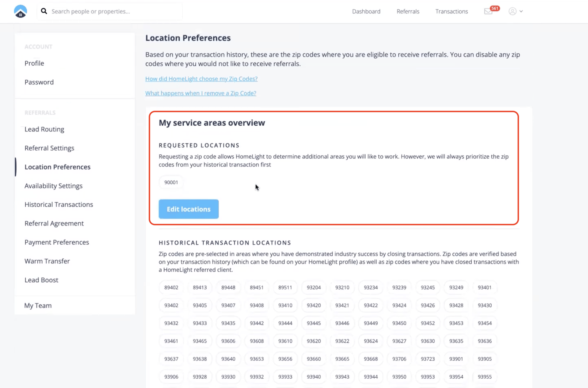Open the 'What happens when I remove a Zip Code?' link
Screen dimensions: 588x388
200,93
